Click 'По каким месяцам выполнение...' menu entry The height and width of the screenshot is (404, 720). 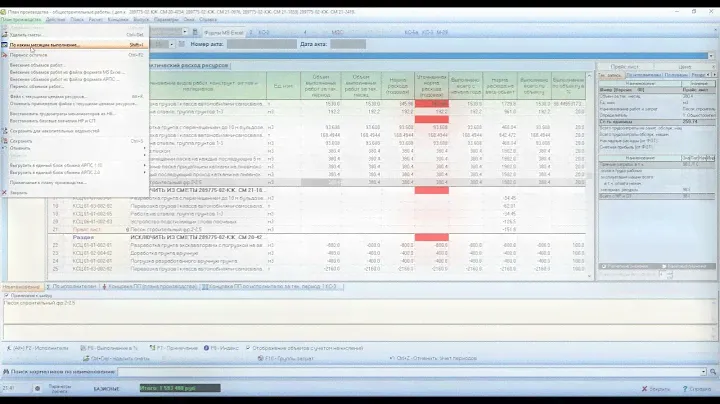click(50, 45)
